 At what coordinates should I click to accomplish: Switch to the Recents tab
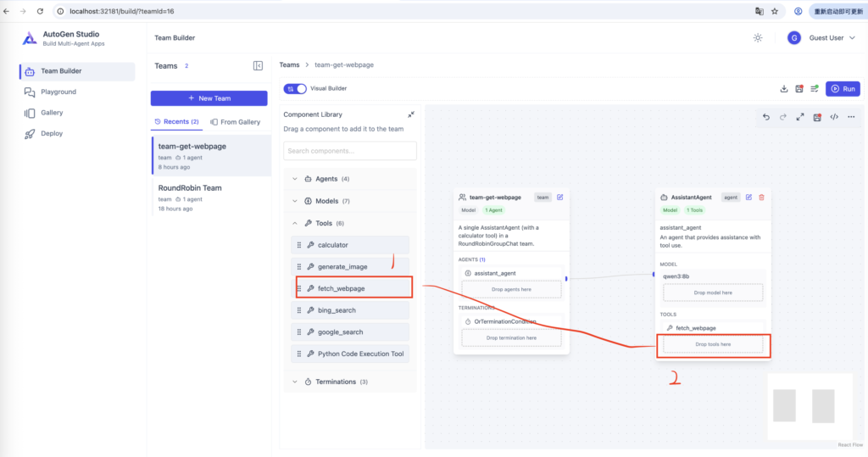pos(176,122)
